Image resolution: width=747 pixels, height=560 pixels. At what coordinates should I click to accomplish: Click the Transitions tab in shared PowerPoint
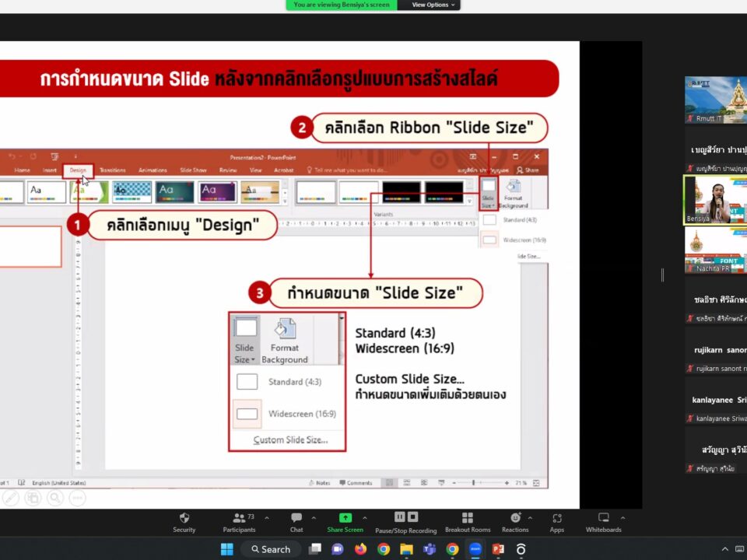(x=112, y=170)
